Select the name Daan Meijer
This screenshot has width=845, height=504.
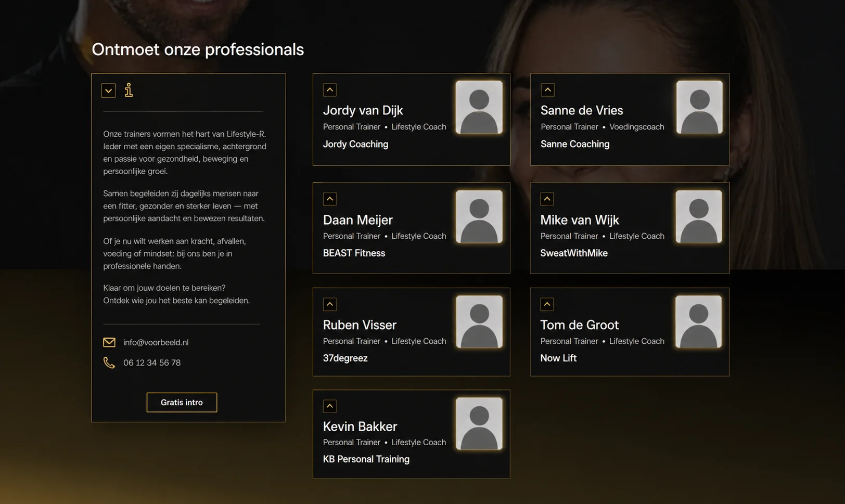(x=357, y=220)
